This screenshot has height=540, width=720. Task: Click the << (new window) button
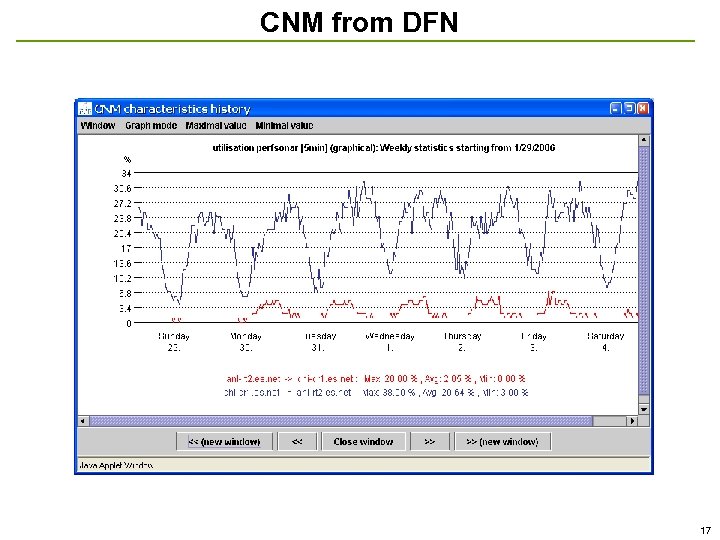tap(225, 442)
